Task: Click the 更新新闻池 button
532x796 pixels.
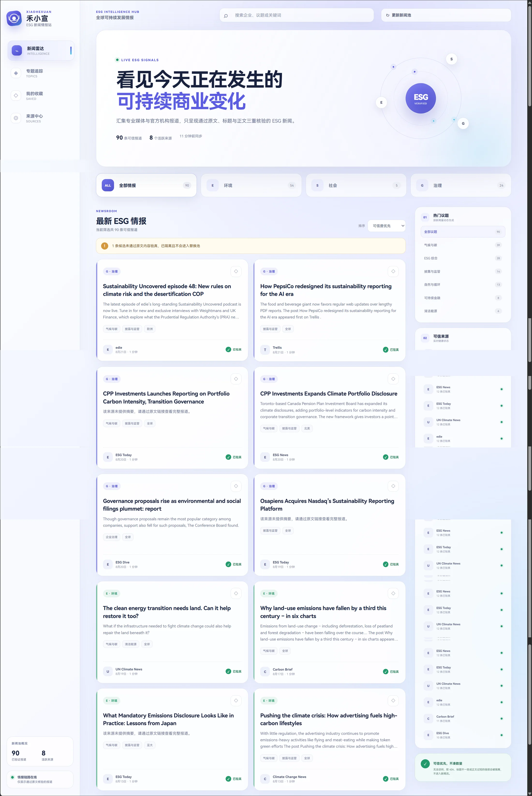Action: pyautogui.click(x=446, y=15)
